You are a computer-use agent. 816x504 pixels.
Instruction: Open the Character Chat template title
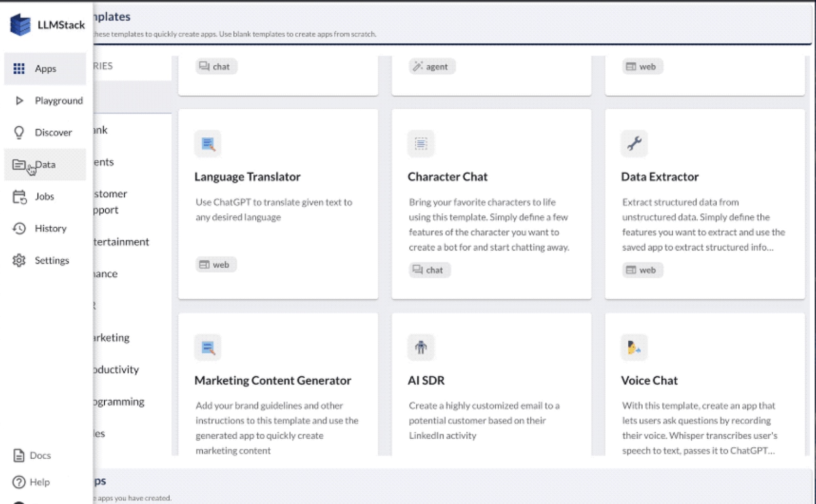click(x=448, y=177)
